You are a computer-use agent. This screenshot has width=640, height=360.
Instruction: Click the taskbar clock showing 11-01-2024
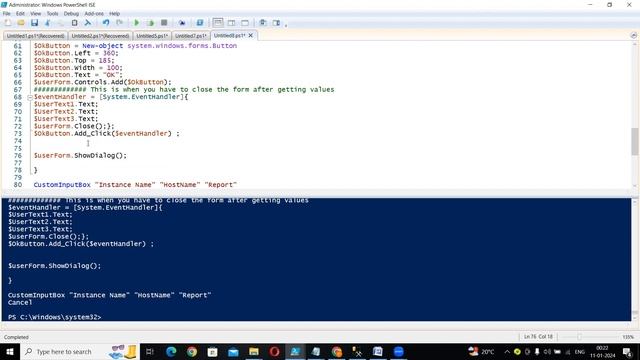(602, 351)
